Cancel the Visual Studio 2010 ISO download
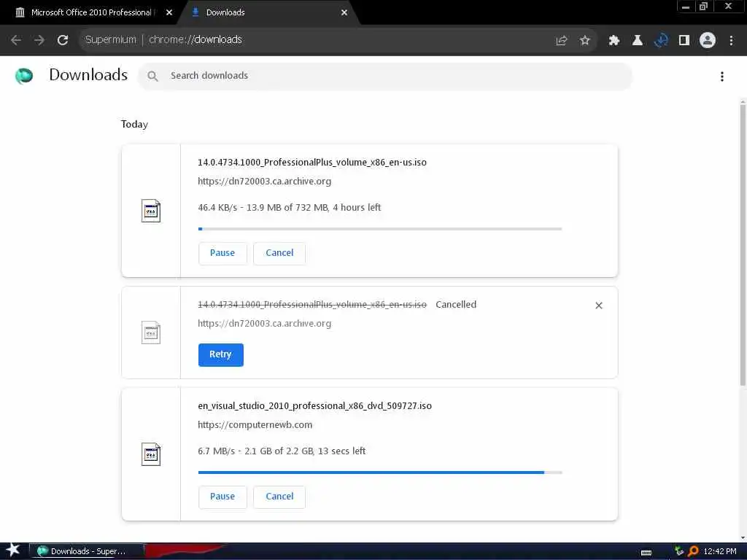Viewport: 747px width, 560px height. click(279, 497)
